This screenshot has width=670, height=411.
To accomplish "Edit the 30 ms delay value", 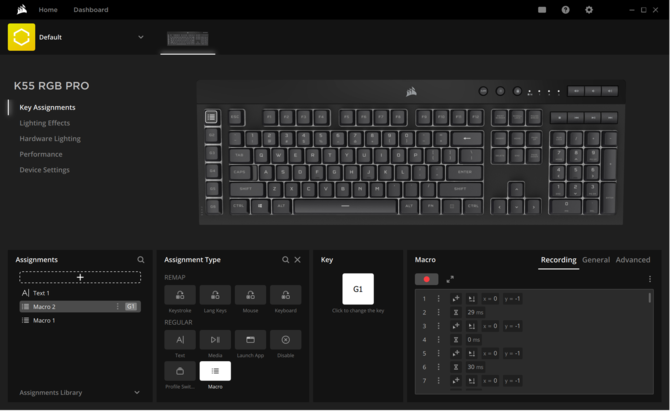I will 475,367.
